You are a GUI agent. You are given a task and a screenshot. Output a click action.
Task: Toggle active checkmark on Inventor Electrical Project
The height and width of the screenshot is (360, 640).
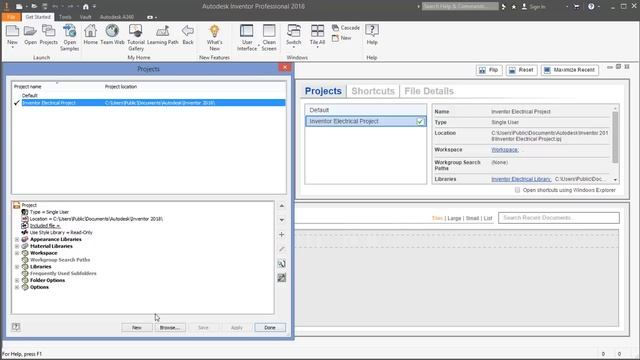(420, 122)
